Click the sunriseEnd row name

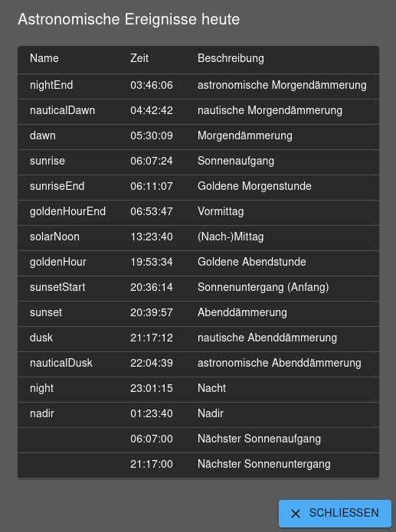tap(57, 186)
